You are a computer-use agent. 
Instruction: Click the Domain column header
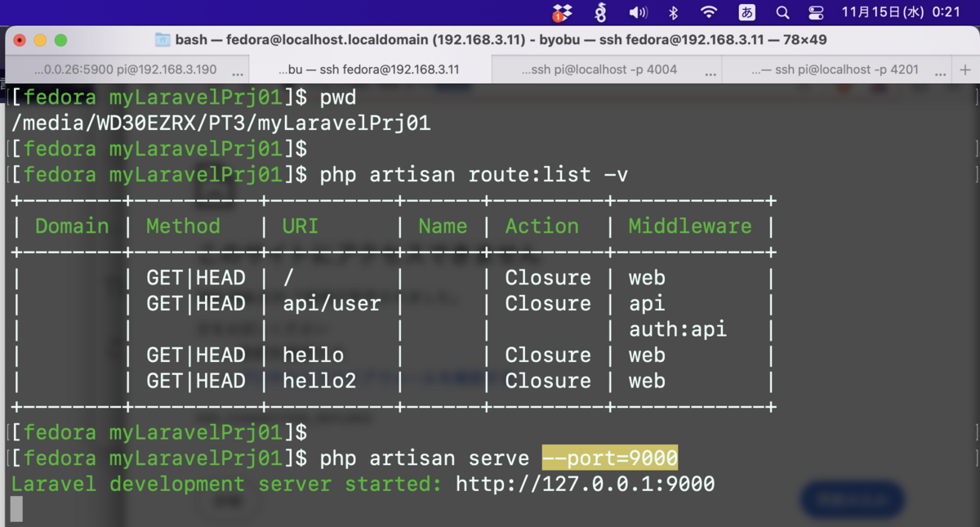click(72, 226)
